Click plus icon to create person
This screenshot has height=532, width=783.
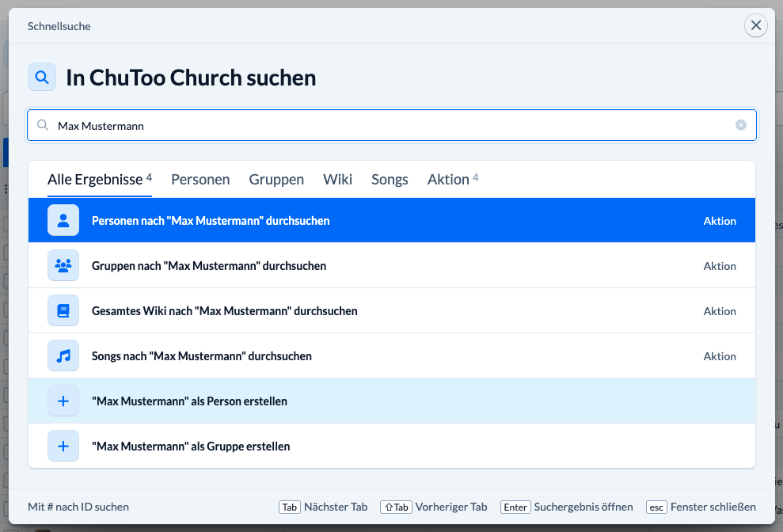tap(63, 401)
